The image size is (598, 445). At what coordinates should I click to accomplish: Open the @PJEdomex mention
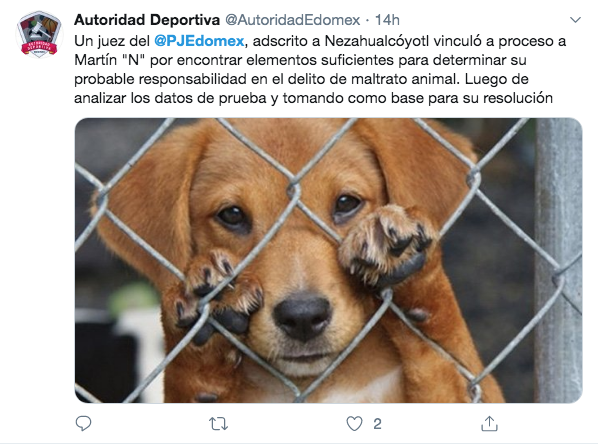tap(199, 41)
